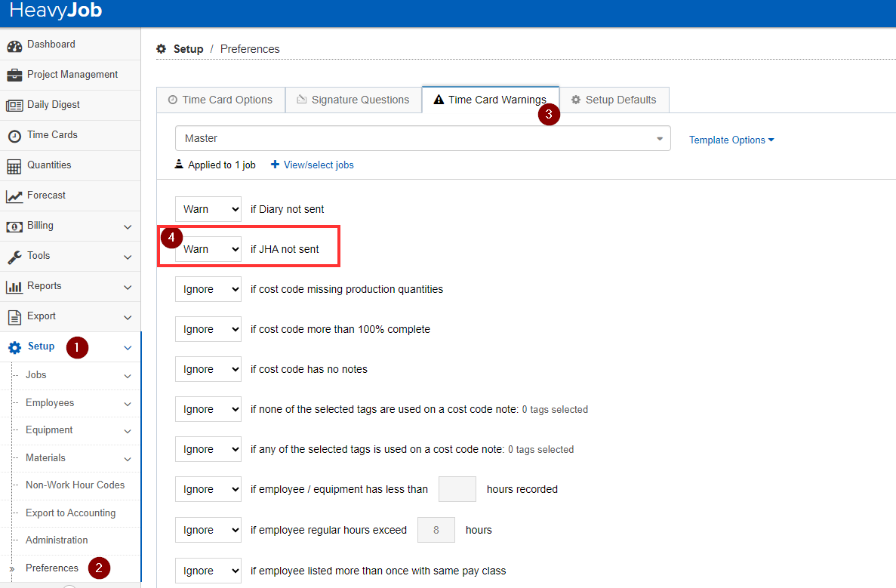Screen dimensions: 896x588
Task: Click the regular hours exceed input showing 8
Action: pos(436,530)
